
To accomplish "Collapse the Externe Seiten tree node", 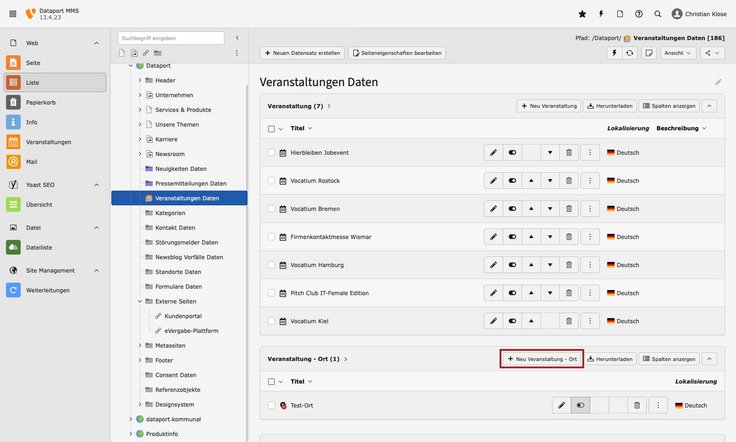I will coord(140,301).
